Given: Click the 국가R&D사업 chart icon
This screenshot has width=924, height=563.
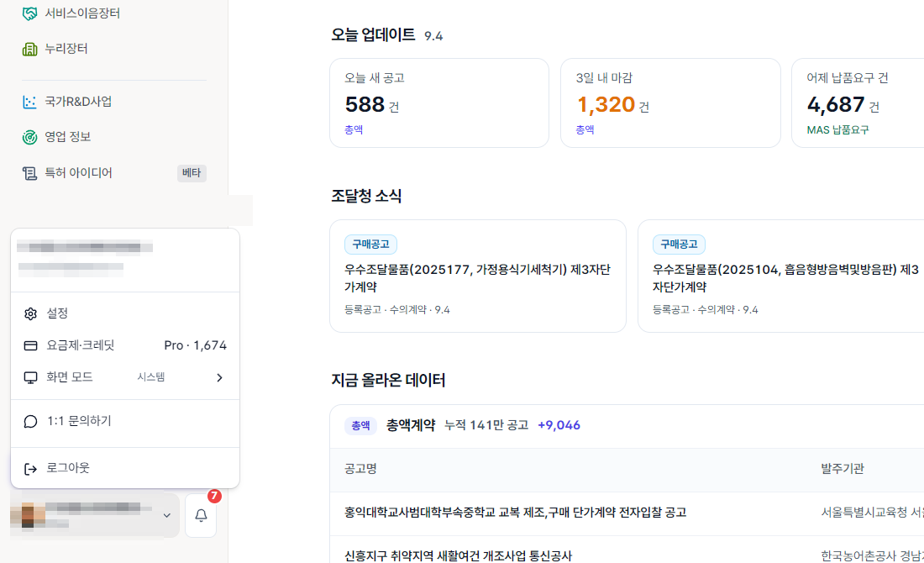Looking at the screenshot, I should tap(29, 102).
